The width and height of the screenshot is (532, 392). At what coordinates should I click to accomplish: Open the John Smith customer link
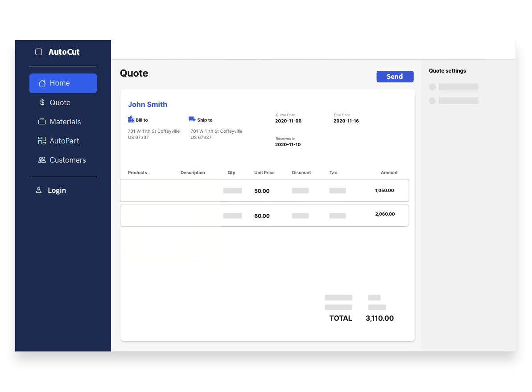pyautogui.click(x=148, y=104)
